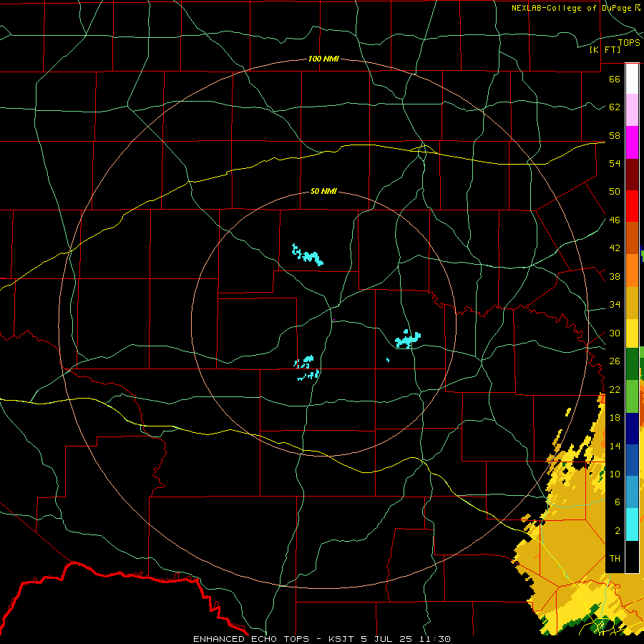
Task: Click the legend value "30"
Action: pyautogui.click(x=615, y=333)
